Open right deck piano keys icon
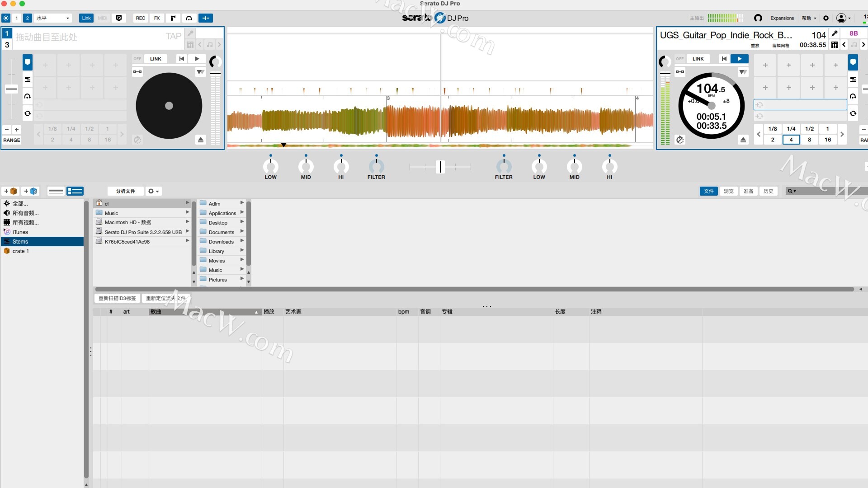 (x=835, y=45)
